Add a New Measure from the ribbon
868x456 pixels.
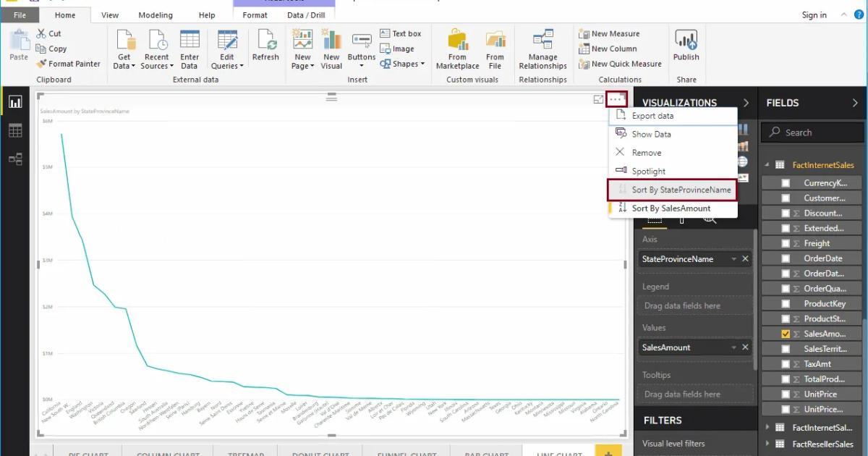click(x=611, y=33)
